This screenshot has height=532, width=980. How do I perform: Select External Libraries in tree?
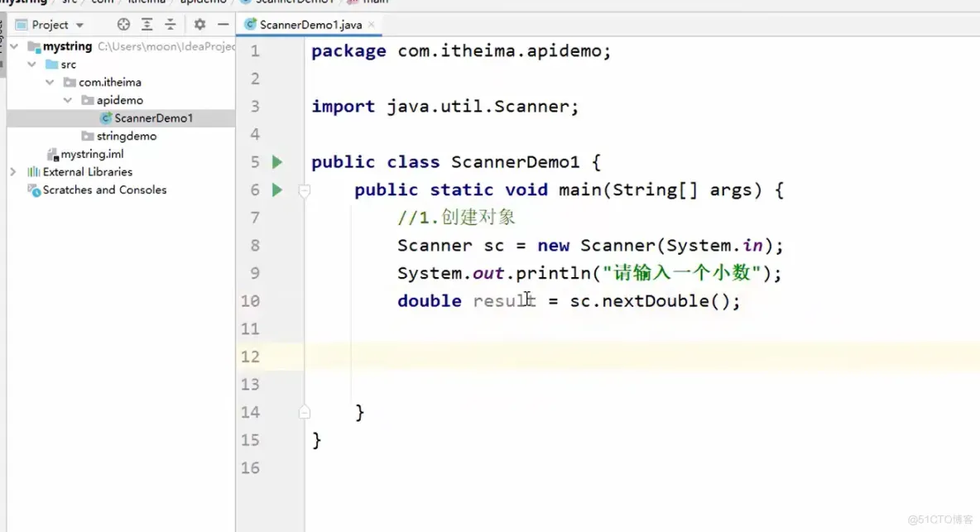click(88, 172)
